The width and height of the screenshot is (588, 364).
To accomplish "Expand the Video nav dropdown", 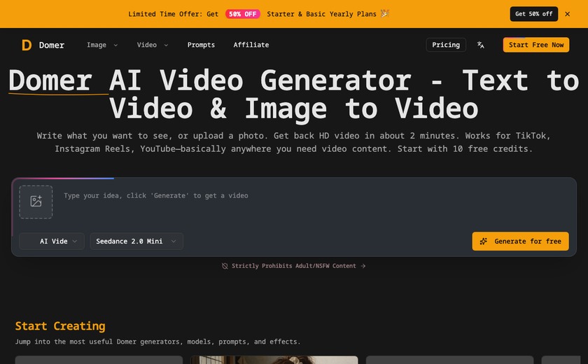I will (153, 45).
